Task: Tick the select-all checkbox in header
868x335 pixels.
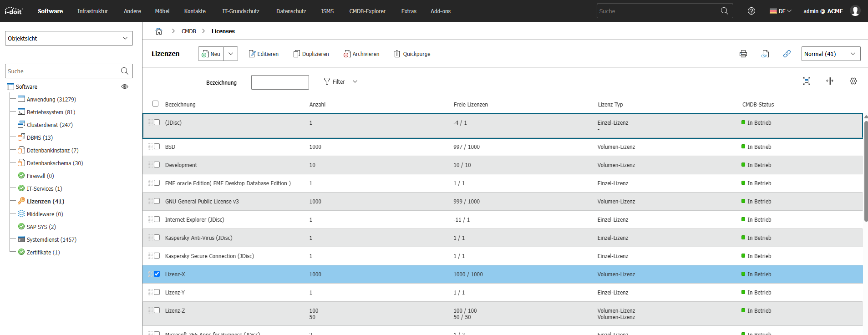Action: tap(156, 104)
